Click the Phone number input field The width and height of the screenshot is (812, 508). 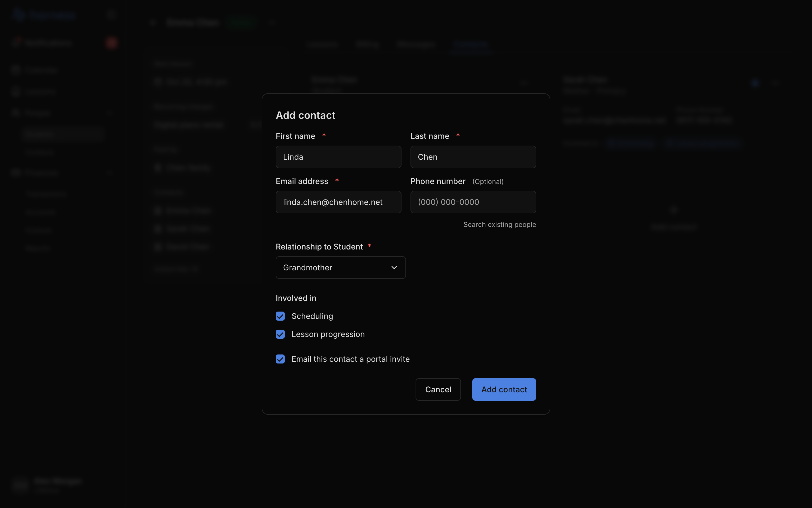(473, 202)
